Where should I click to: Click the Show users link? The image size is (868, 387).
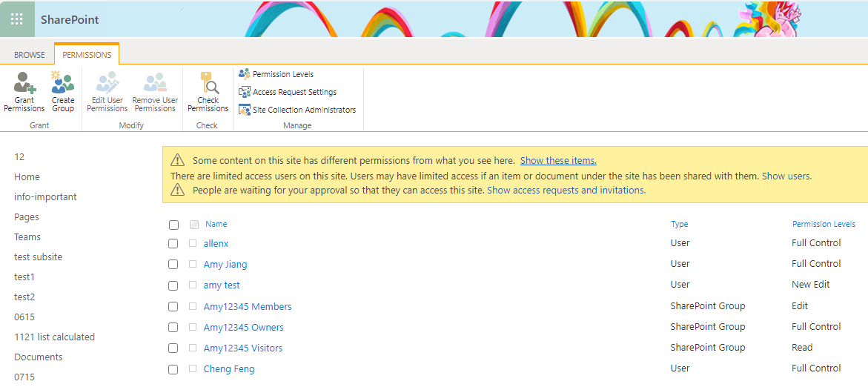(786, 176)
